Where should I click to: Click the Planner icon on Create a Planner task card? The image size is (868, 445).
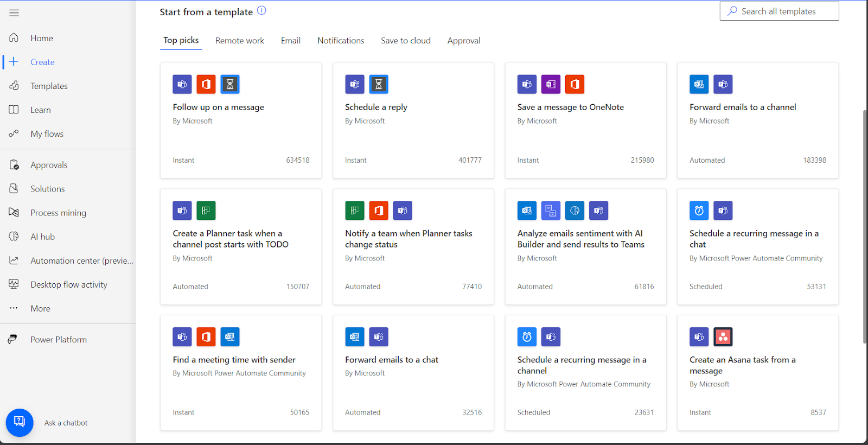tap(206, 211)
